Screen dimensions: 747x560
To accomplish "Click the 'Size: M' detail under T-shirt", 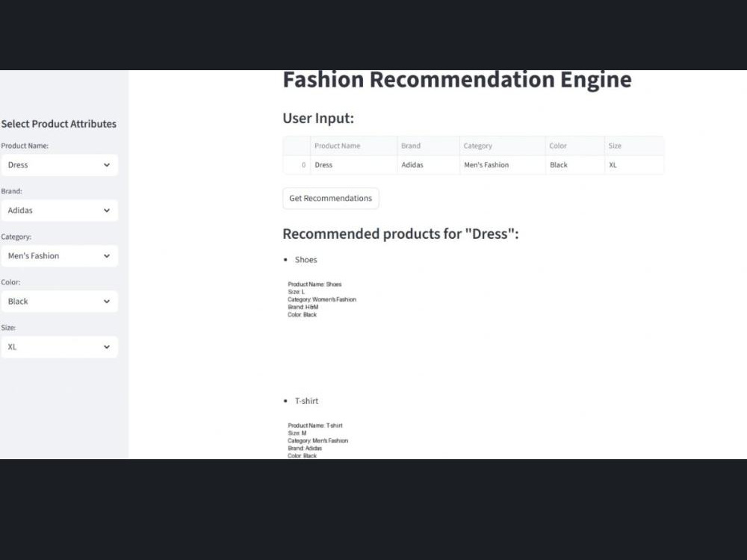I will click(x=297, y=433).
